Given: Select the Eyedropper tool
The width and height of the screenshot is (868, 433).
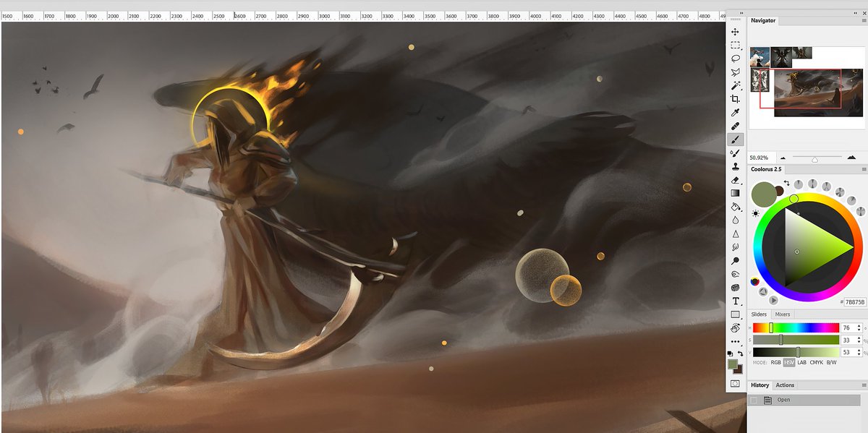Looking at the screenshot, I should 733,113.
